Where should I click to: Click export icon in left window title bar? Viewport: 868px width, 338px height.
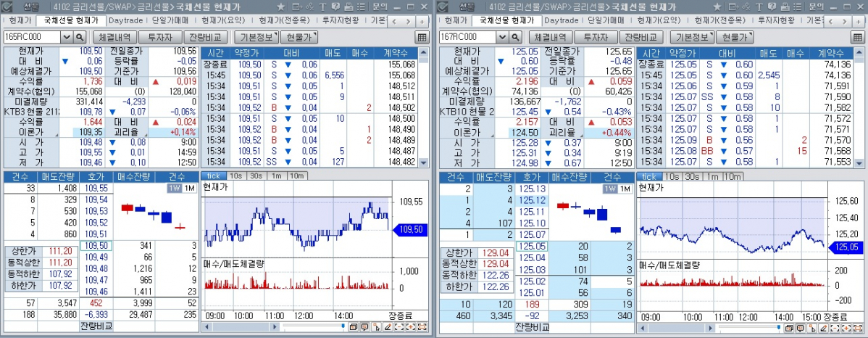click(297, 7)
